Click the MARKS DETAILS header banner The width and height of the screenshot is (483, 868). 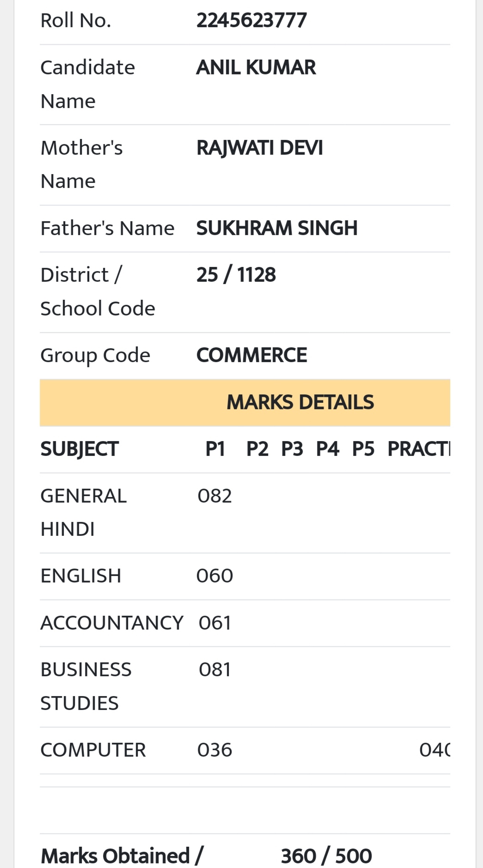coord(245,402)
